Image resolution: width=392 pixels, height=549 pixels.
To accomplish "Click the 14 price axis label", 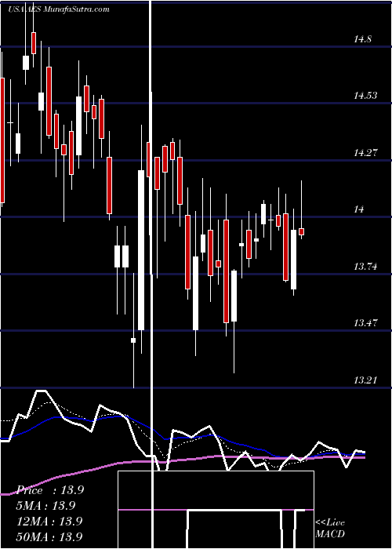I will pos(359,209).
